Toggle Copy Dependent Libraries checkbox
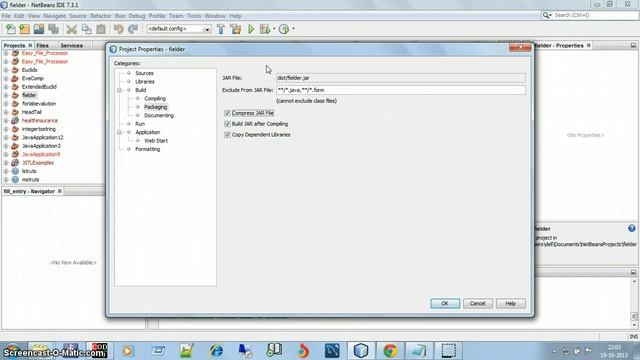The height and width of the screenshot is (360, 640). point(227,135)
